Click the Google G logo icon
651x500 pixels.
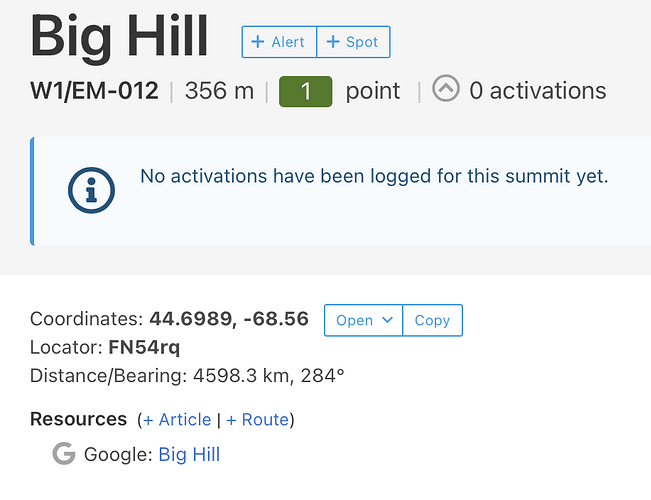64,454
